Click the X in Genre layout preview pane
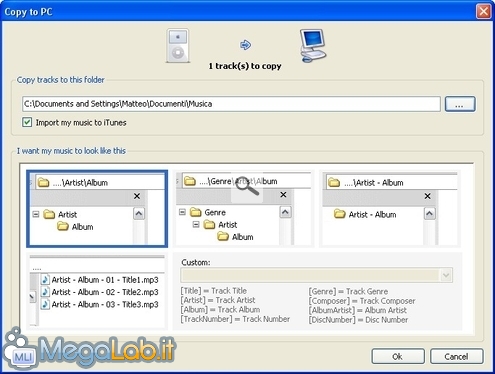Screen dimensions: 495x374 tap(283, 195)
